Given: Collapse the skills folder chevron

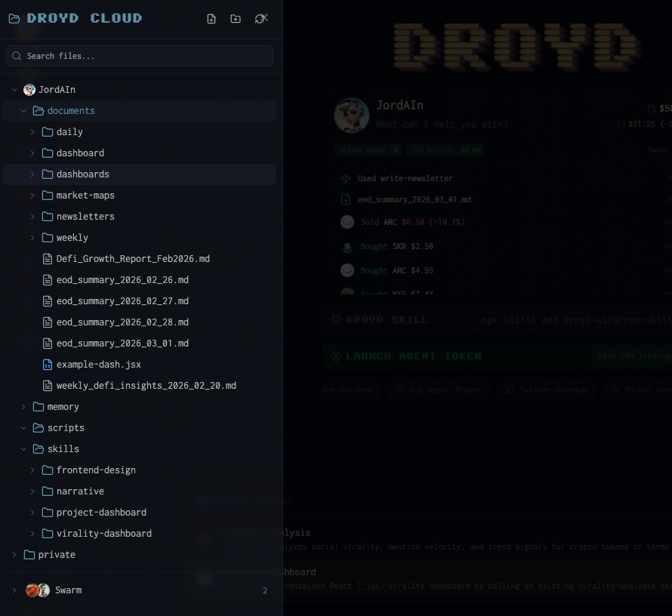Looking at the screenshot, I should tap(23, 449).
